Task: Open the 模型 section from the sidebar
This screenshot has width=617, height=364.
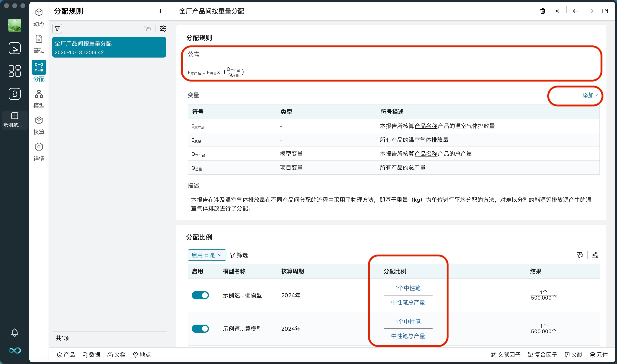Action: click(x=39, y=98)
